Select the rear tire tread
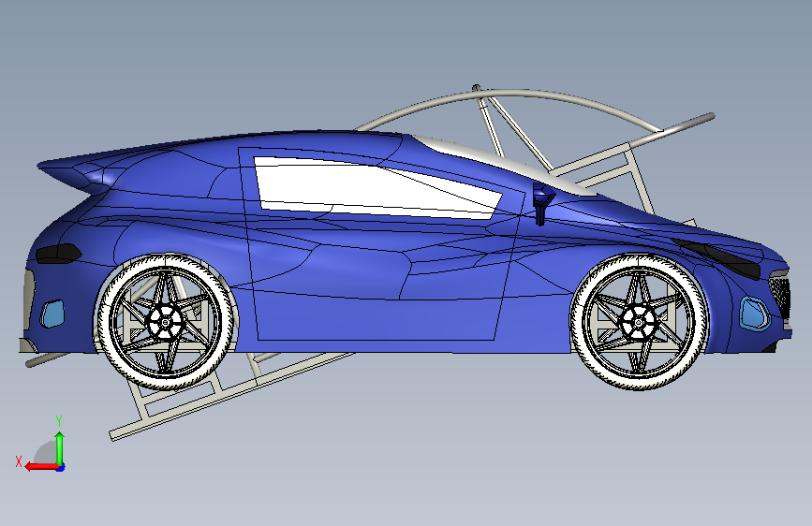This screenshot has height=526, width=812. click(165, 386)
